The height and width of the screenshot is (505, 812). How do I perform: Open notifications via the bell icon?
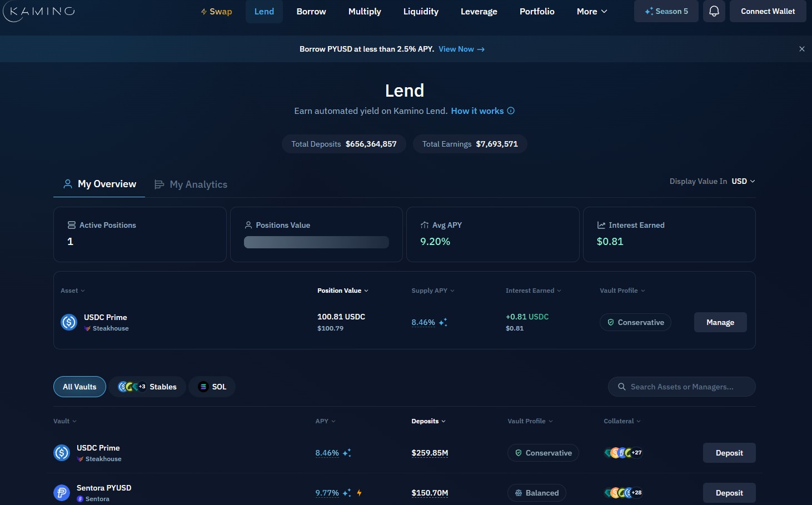point(714,11)
